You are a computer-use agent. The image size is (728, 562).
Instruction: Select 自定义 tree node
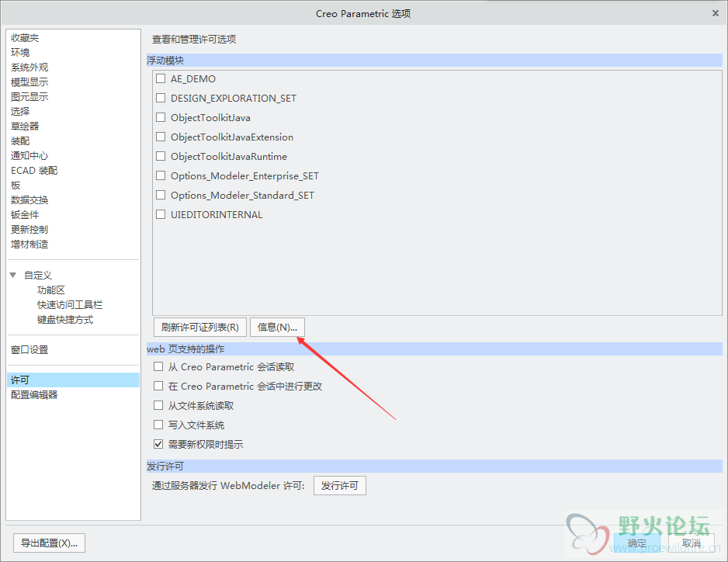[x=38, y=276]
